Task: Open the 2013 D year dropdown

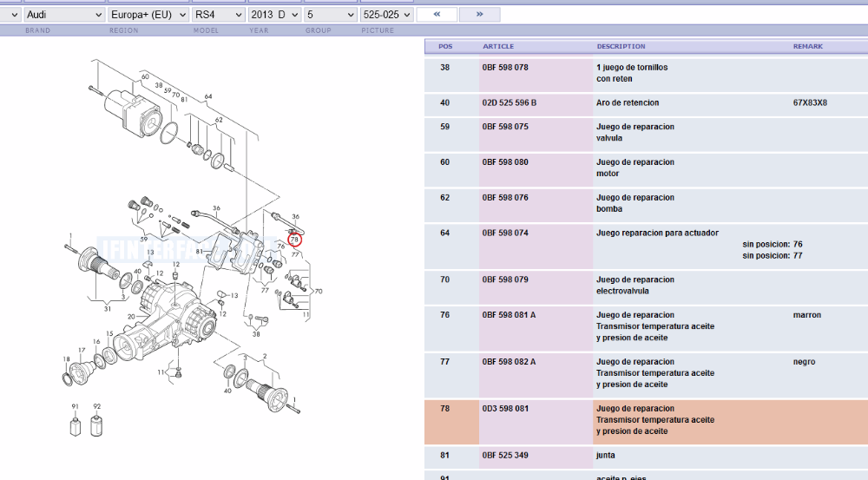Action: (x=274, y=15)
